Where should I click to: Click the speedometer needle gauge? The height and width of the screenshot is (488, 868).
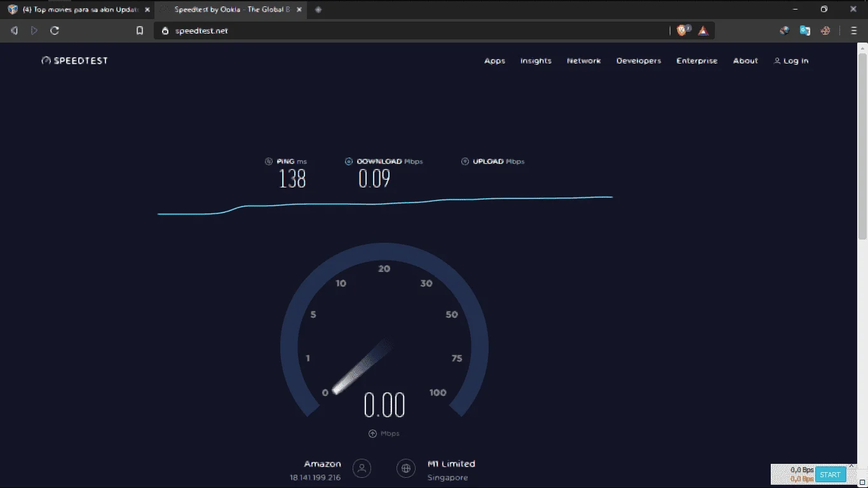[x=363, y=367]
